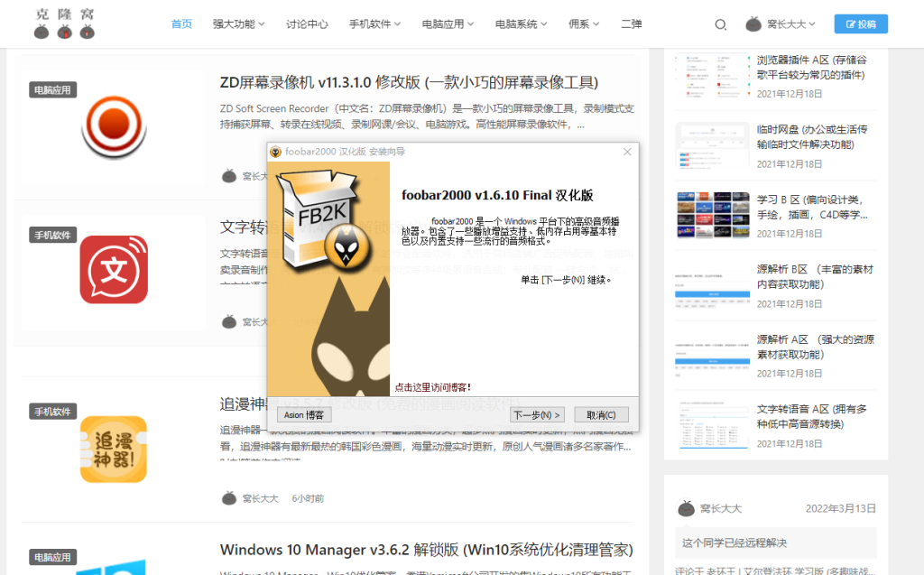This screenshot has height=575, width=924.
Task: Click the foobar2000 v1.6.10 Final 汉化版 heading
Action: (497, 195)
